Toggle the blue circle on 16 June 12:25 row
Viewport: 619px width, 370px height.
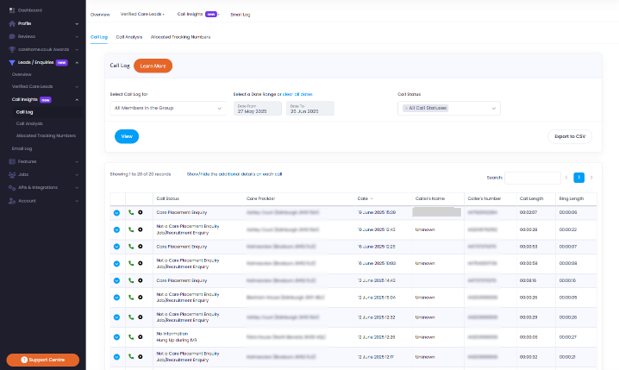click(x=117, y=246)
